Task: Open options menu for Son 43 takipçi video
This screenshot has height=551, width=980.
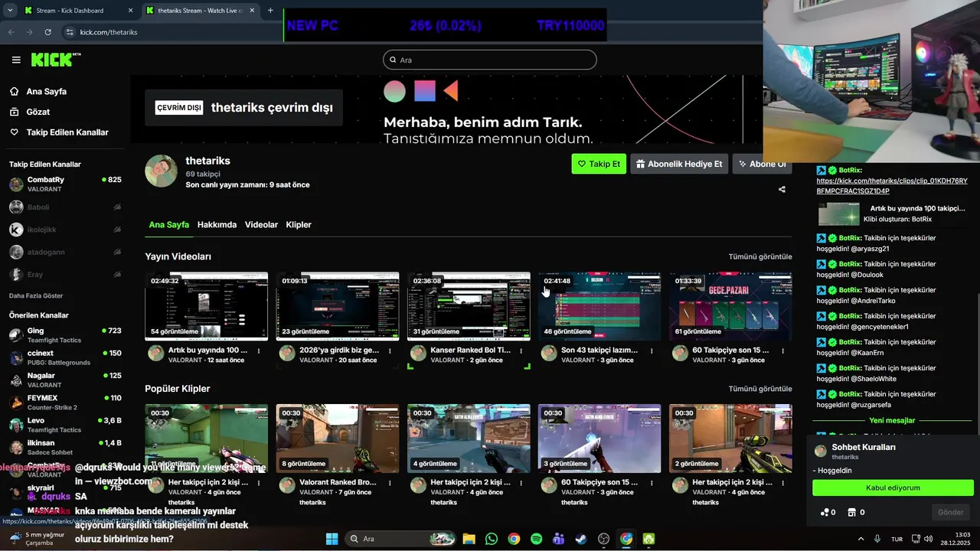Action: (652, 350)
